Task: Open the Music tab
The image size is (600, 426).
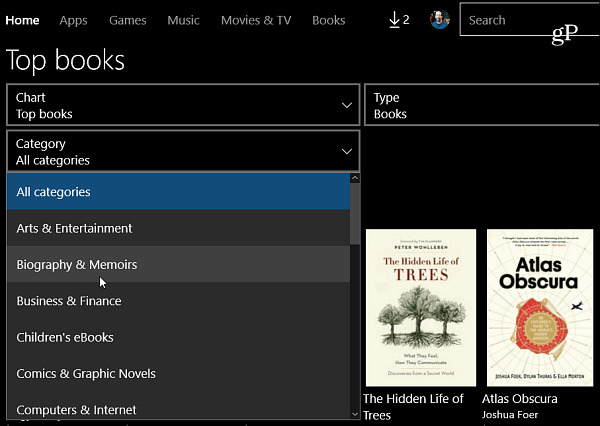Action: [183, 20]
